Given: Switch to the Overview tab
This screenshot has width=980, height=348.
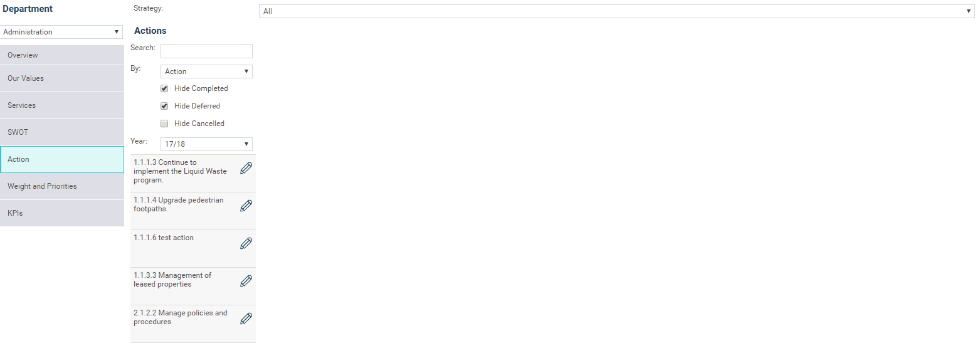Looking at the screenshot, I should [x=62, y=55].
